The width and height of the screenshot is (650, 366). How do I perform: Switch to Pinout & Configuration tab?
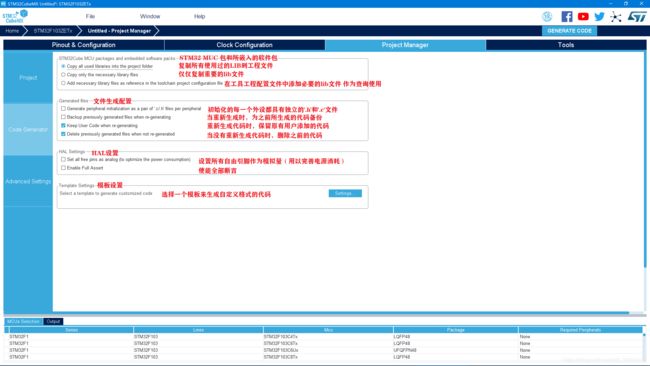[84, 45]
